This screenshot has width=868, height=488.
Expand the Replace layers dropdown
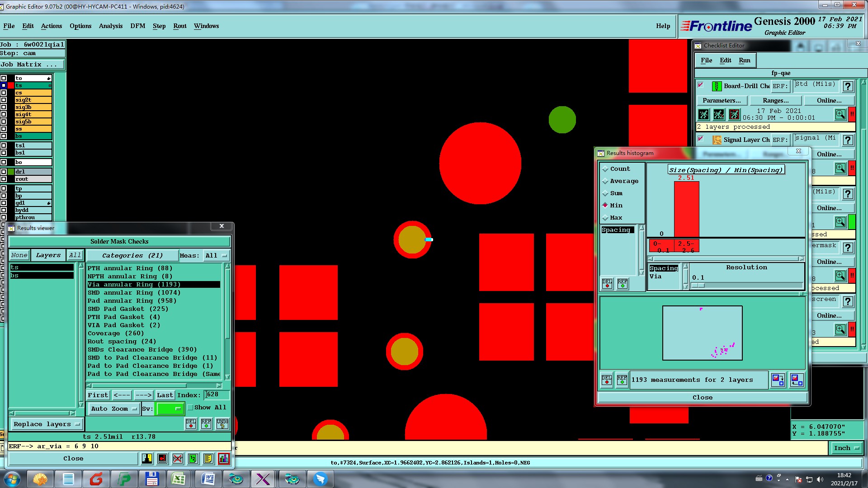tap(46, 424)
